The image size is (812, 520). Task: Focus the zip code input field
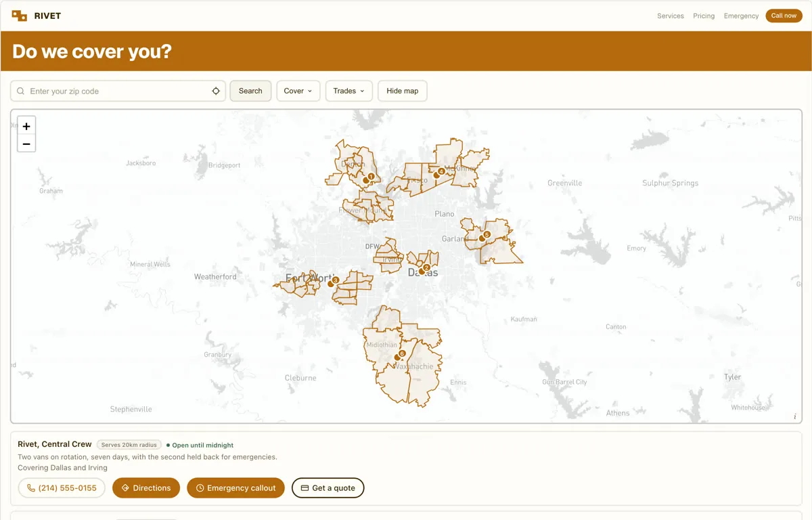118,91
